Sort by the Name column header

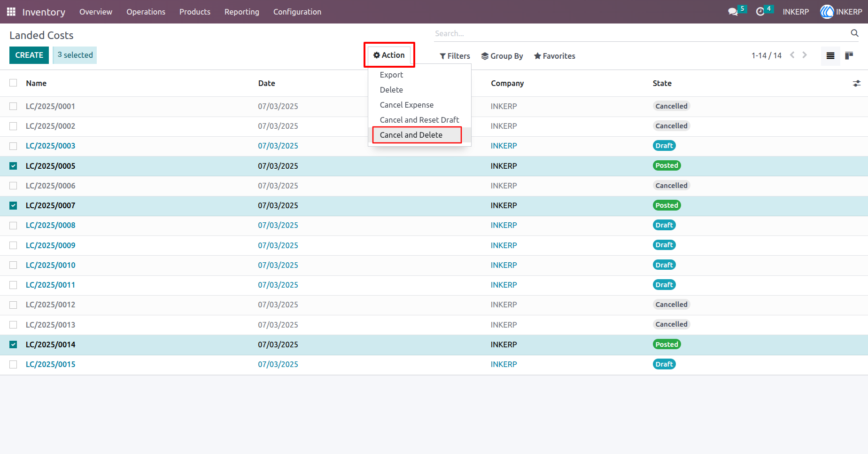[x=36, y=83]
